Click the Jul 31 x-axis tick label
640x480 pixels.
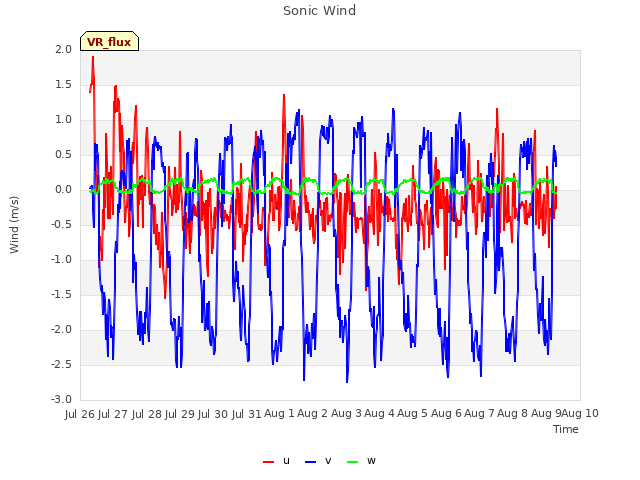[x=246, y=414]
